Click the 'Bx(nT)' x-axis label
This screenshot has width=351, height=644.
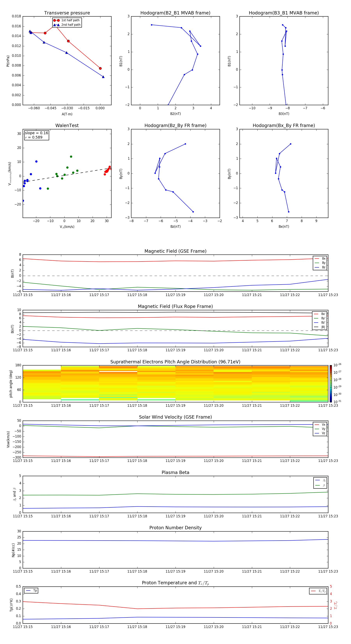tap(284, 227)
